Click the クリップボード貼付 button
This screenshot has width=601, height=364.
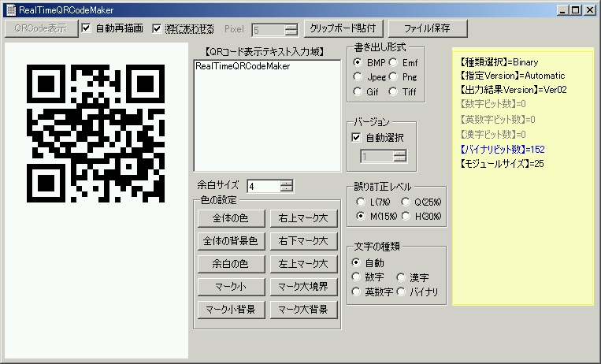343,28
